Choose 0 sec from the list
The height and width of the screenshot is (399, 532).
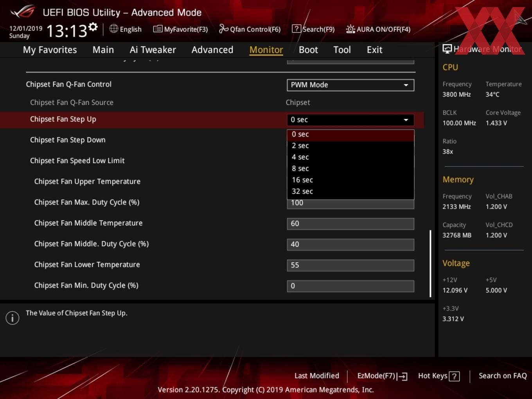[x=350, y=134]
